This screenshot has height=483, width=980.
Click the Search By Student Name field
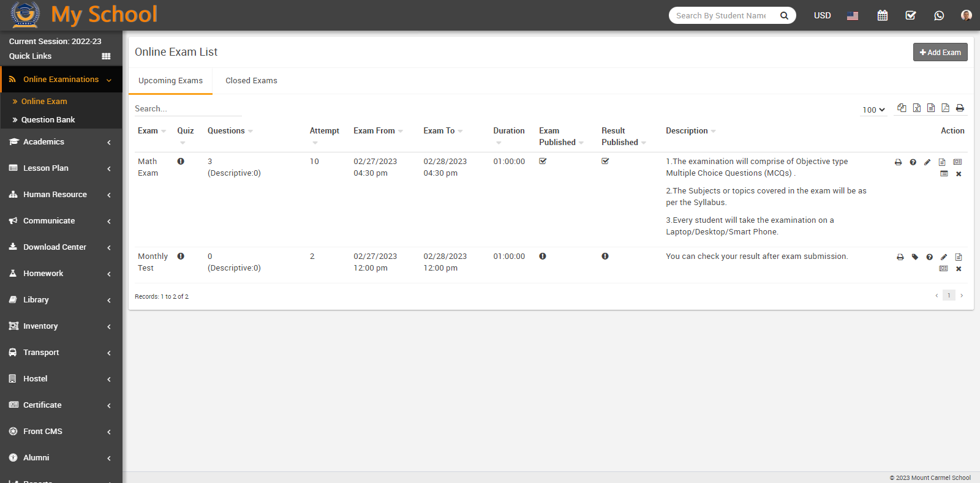coord(723,15)
